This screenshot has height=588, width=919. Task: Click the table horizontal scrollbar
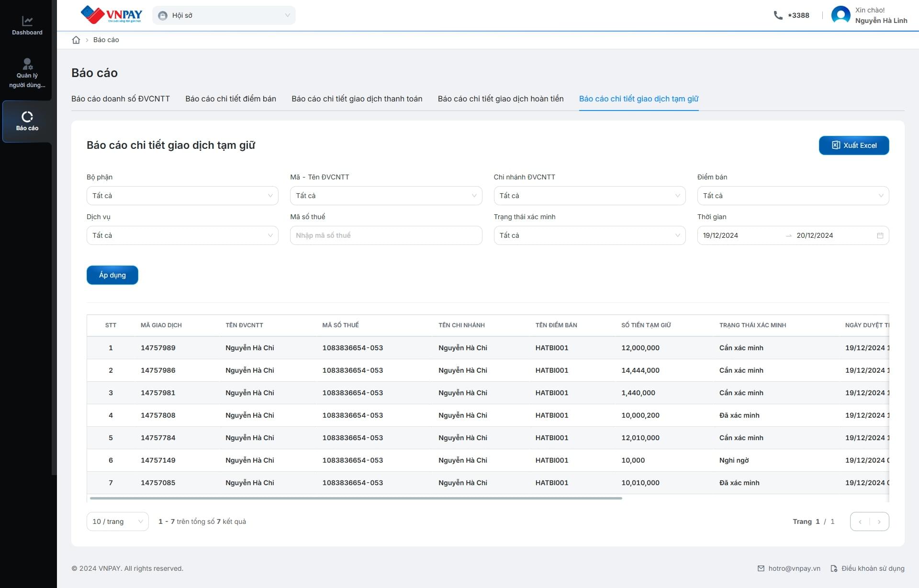pos(356,498)
